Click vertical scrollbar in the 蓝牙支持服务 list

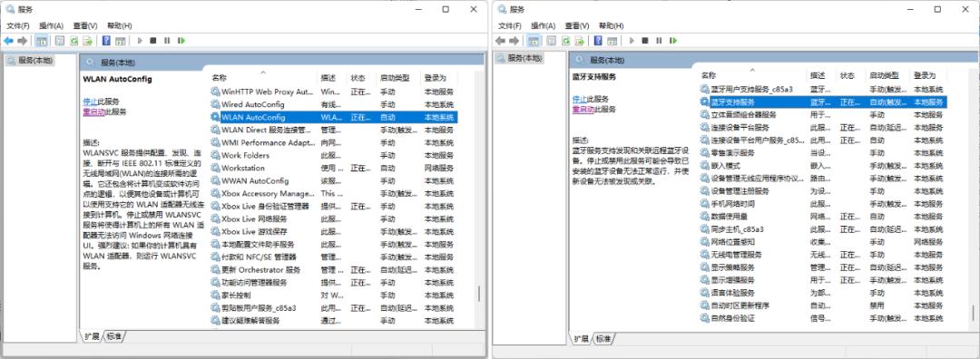972,197
